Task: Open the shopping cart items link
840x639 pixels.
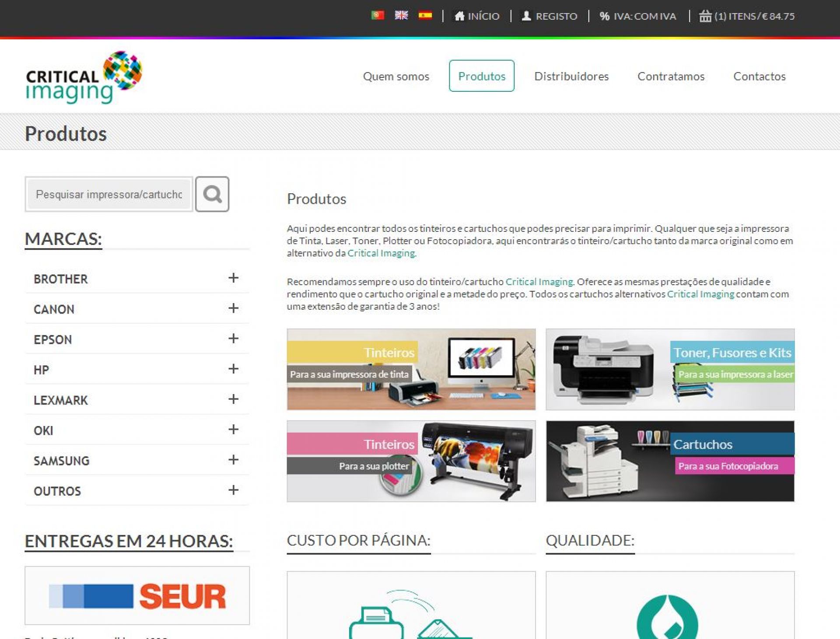Action: point(747,16)
